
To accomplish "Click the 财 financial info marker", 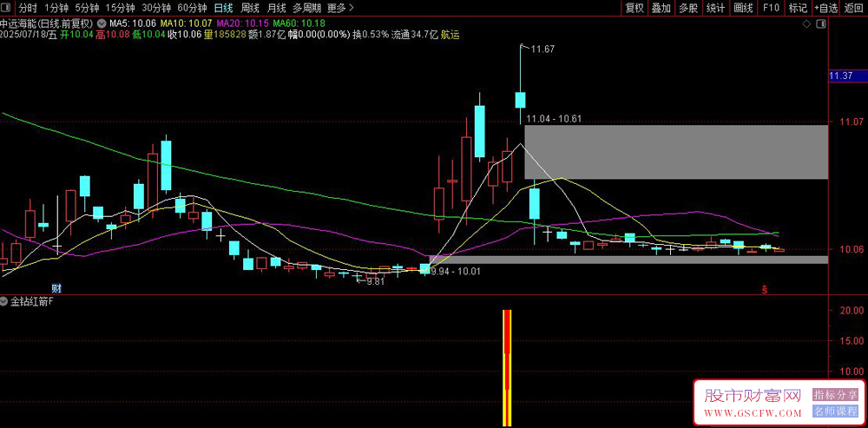I will click(x=56, y=288).
